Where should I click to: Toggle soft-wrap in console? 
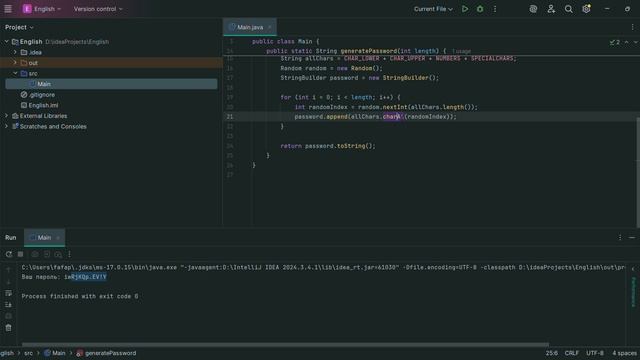click(8, 293)
